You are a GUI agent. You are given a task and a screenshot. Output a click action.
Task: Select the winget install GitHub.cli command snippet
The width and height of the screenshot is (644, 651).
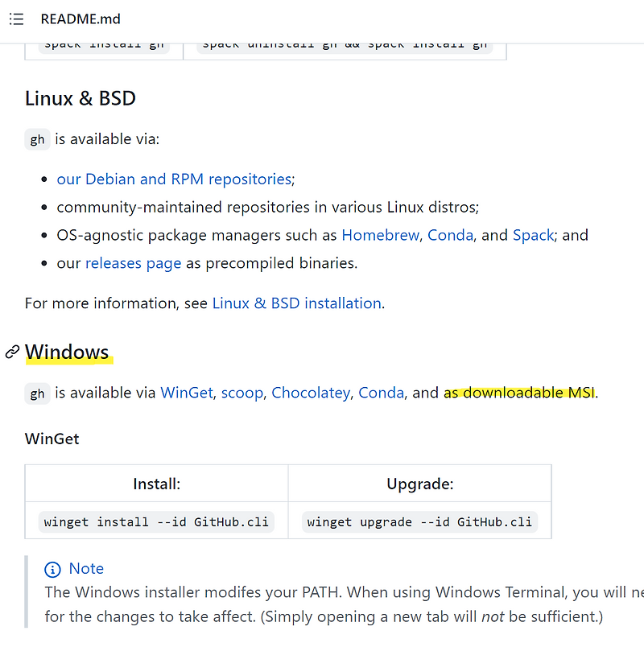coord(156,521)
